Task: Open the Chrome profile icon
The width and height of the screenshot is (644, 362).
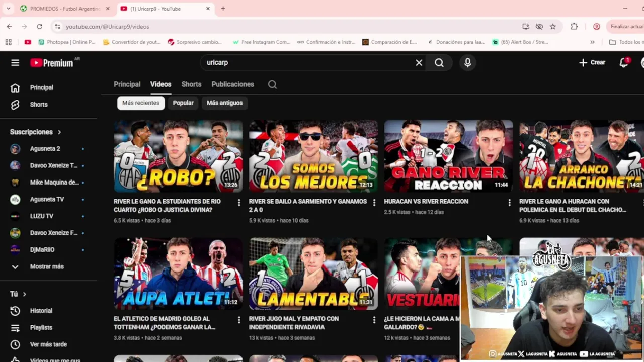Action: pyautogui.click(x=597, y=26)
